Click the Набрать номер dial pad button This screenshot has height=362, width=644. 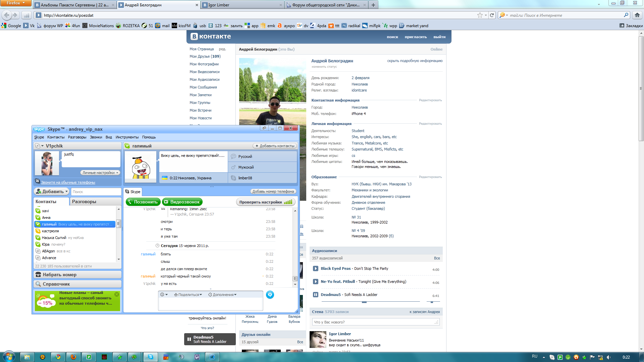click(77, 275)
